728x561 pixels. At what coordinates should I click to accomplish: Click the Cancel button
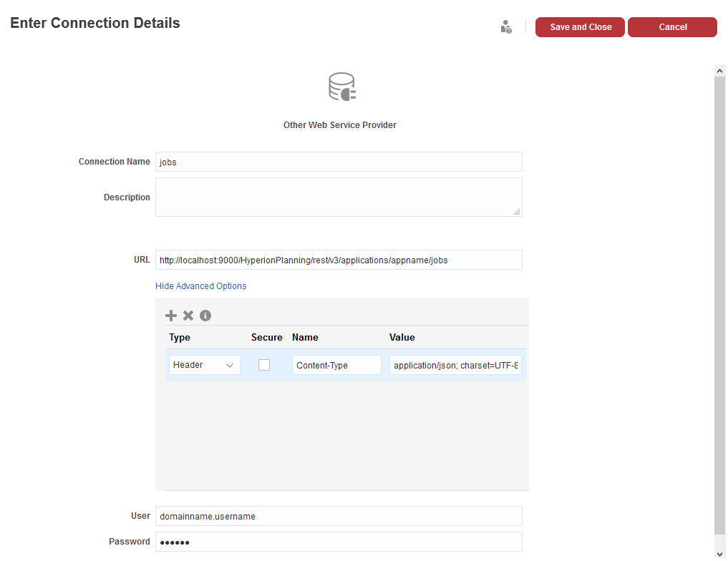pyautogui.click(x=672, y=27)
